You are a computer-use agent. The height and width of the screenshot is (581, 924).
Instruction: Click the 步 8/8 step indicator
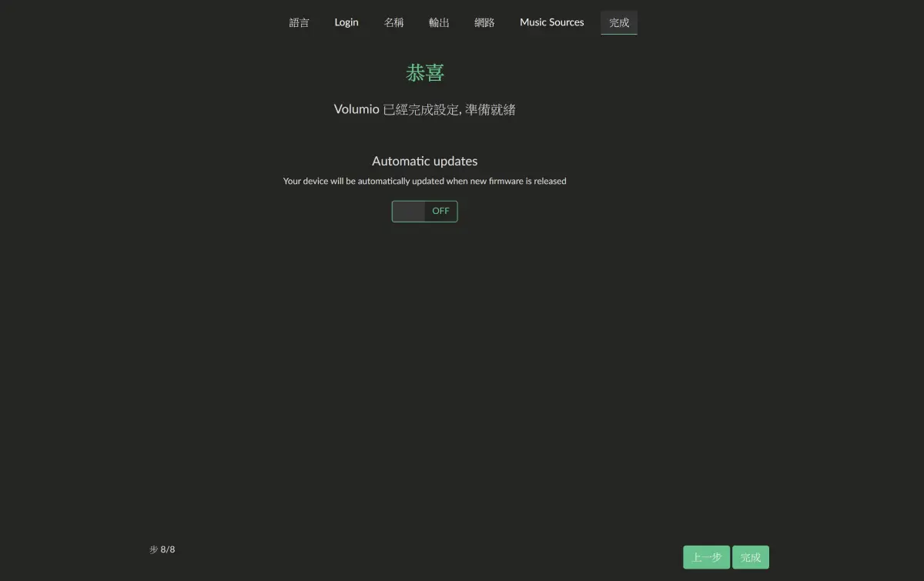point(162,549)
